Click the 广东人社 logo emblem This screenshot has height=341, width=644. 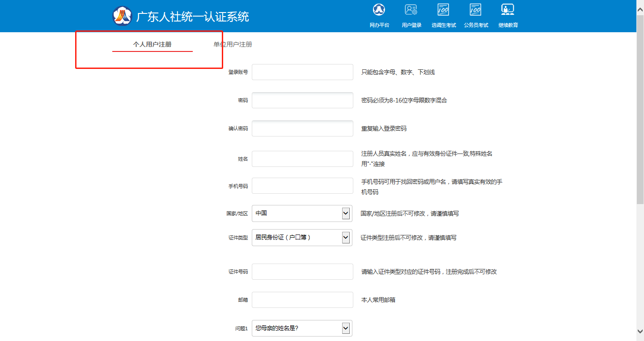122,17
